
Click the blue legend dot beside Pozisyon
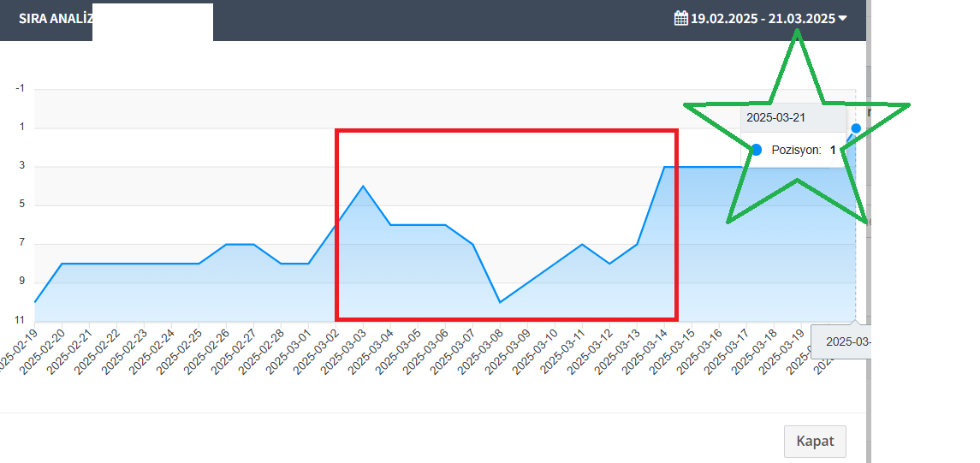coord(757,150)
